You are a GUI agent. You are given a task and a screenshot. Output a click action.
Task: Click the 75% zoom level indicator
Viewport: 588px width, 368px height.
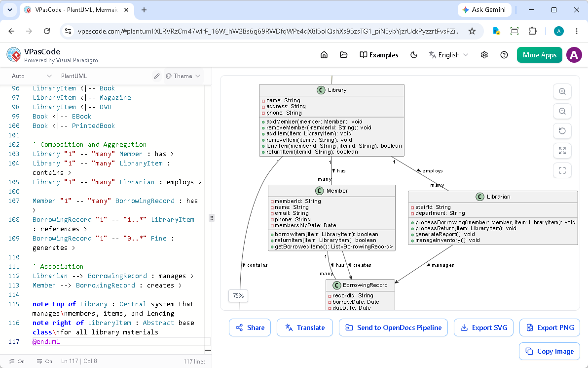click(238, 295)
